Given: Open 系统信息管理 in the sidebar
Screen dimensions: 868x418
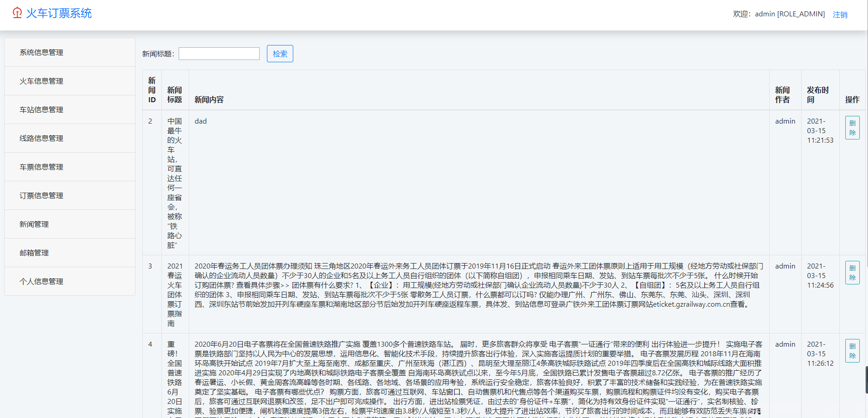Looking at the screenshot, I should point(41,52).
